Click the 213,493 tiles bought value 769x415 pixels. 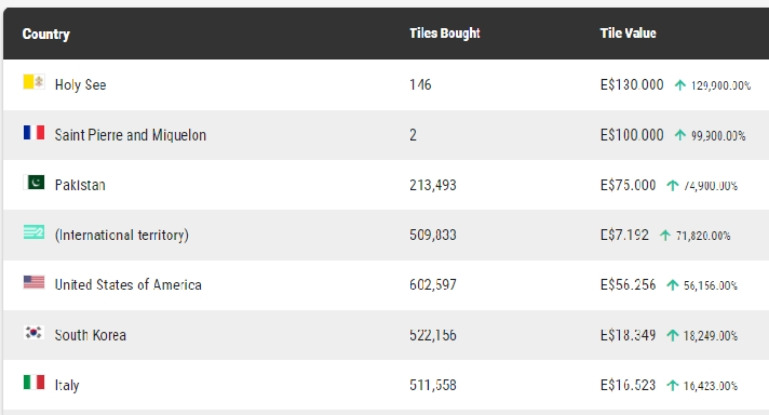(433, 185)
